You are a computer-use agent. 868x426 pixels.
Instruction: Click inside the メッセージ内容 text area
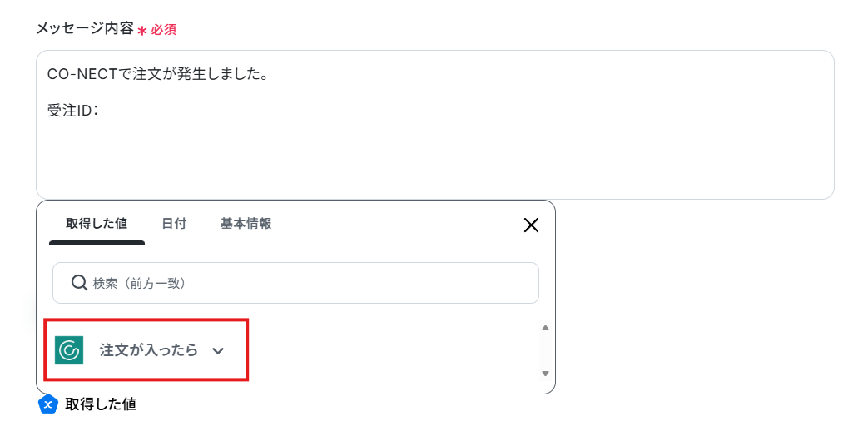point(434,125)
